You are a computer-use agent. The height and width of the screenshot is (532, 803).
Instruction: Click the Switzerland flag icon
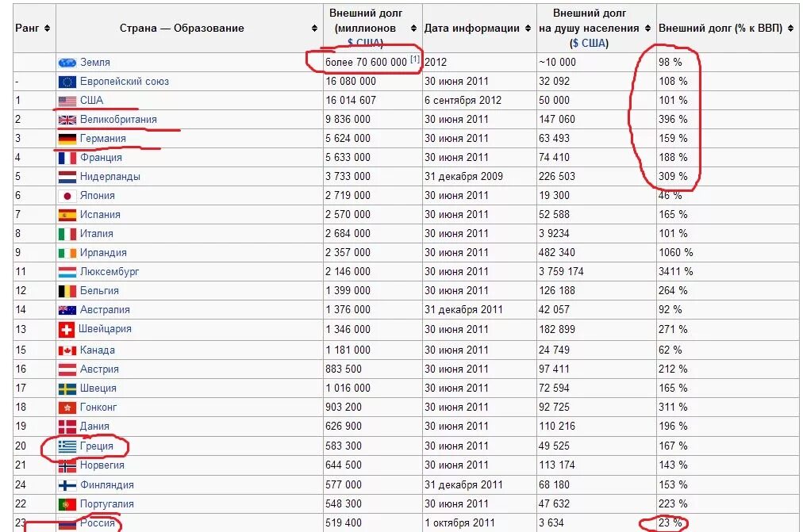click(67, 329)
